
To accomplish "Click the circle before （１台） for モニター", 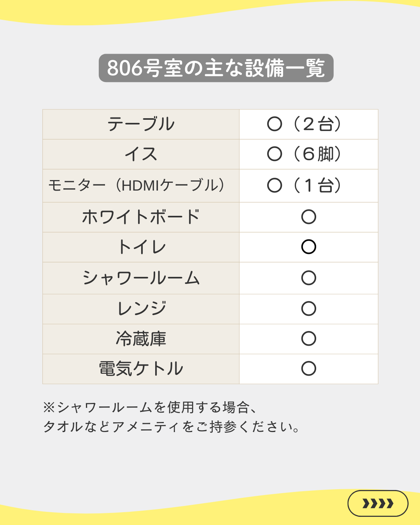I will pyautogui.click(x=275, y=185).
